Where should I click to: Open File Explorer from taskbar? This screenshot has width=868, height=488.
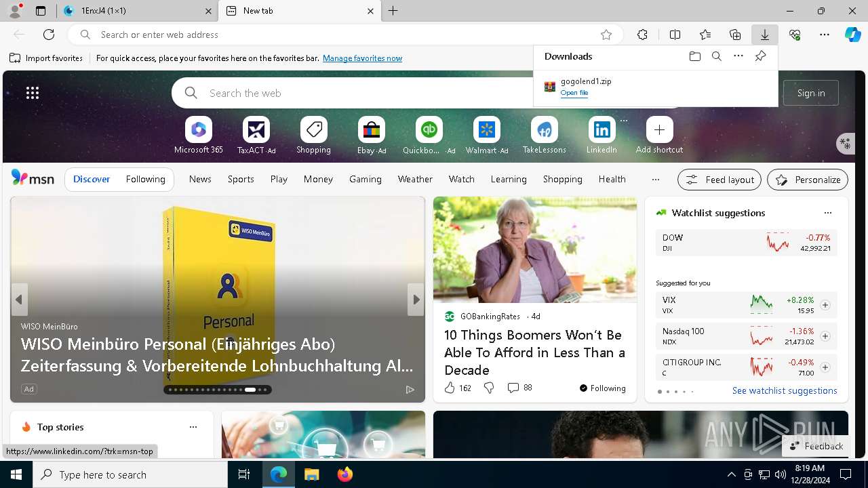point(312,474)
